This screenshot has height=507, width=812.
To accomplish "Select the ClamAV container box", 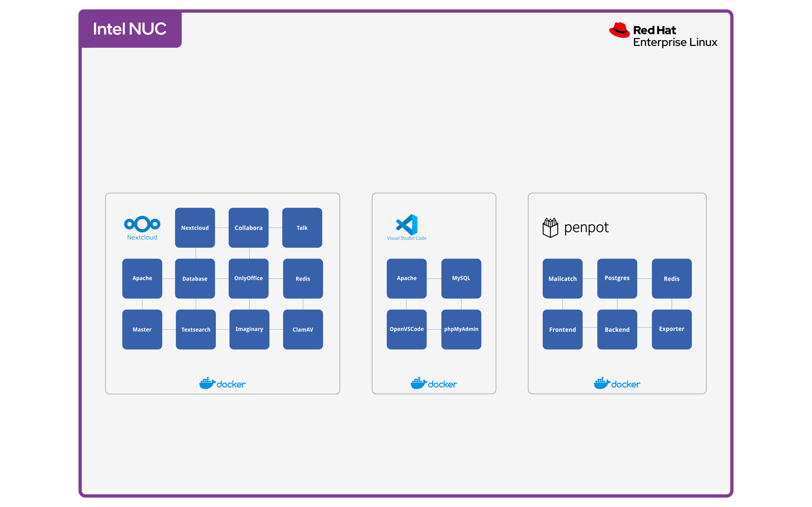I will point(303,329).
